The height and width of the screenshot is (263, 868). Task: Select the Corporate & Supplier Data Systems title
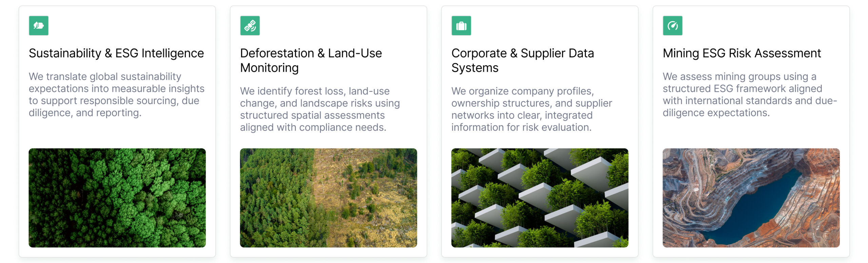coord(522,60)
